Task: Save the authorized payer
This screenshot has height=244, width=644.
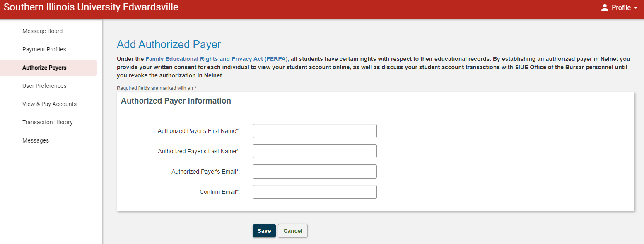Action: click(264, 231)
